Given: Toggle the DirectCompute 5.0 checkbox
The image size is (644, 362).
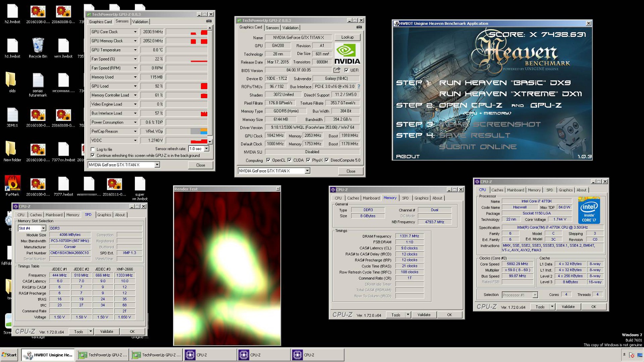Looking at the screenshot, I should click(327, 160).
